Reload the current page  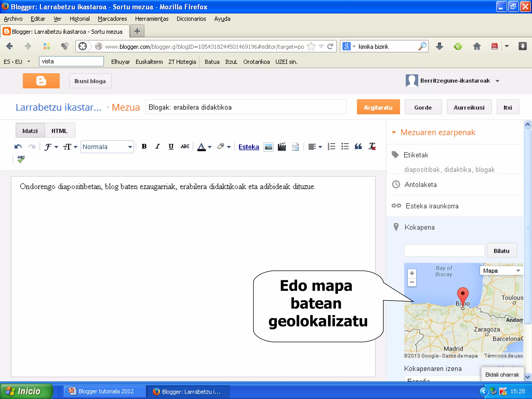tap(330, 46)
